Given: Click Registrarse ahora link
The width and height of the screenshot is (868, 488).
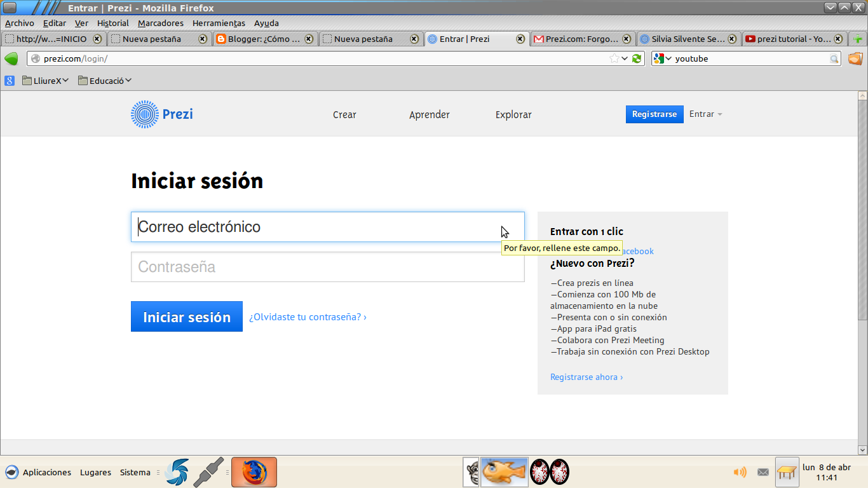Looking at the screenshot, I should (x=587, y=377).
